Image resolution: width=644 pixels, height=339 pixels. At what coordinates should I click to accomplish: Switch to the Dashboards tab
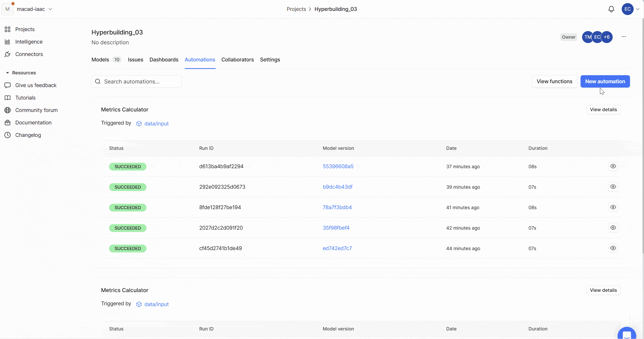click(x=164, y=60)
